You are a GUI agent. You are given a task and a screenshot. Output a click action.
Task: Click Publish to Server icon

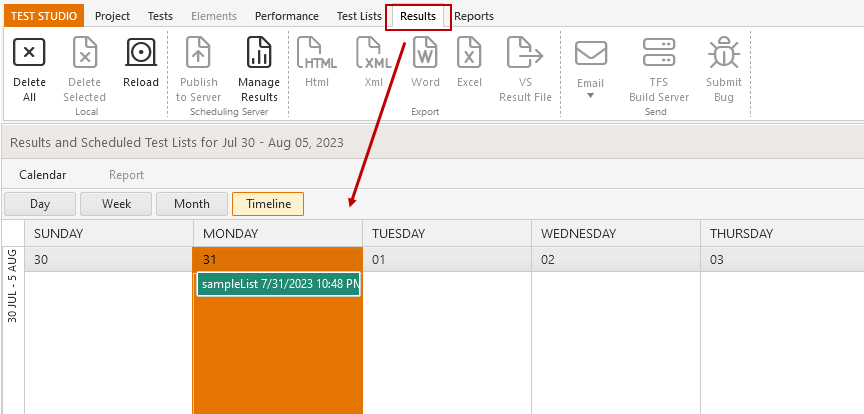[198, 52]
